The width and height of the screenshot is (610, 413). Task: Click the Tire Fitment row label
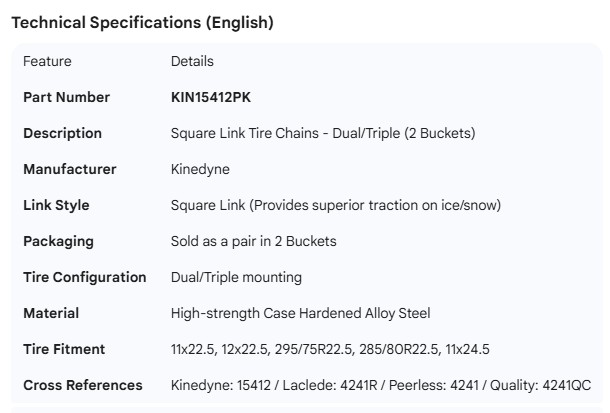point(64,349)
